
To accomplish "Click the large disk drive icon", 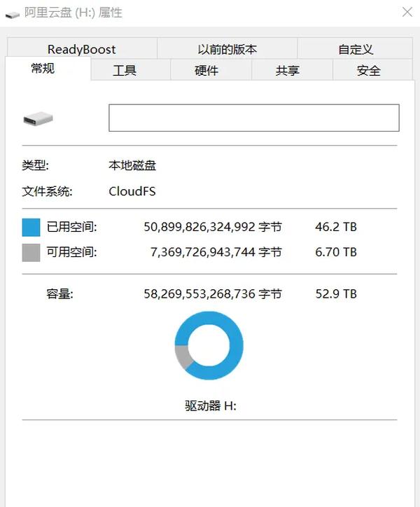I will click(x=38, y=118).
